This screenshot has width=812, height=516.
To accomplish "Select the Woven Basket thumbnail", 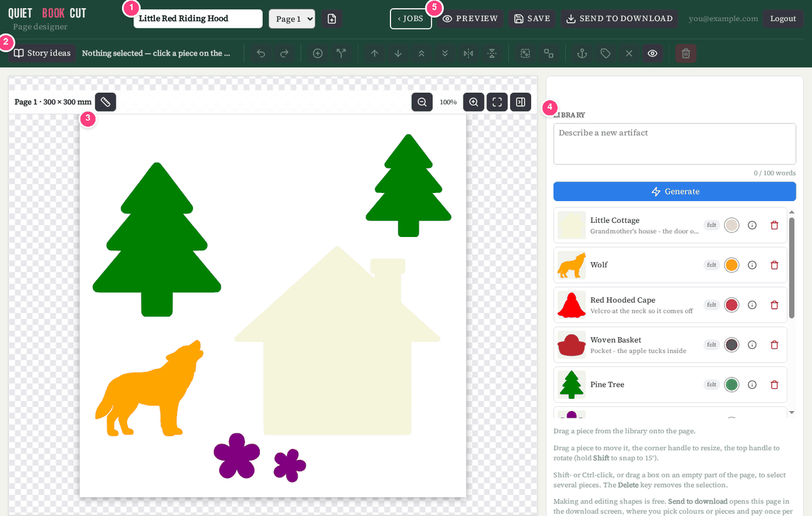I will [571, 345].
